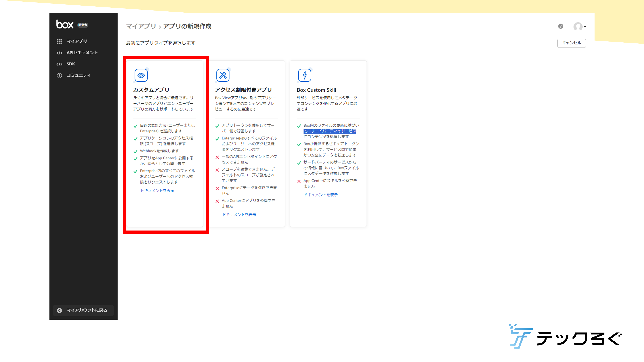Viewport: 644px width, 362px height.
Task: Open マイアプリ grid icon in sidebar
Action: click(59, 42)
